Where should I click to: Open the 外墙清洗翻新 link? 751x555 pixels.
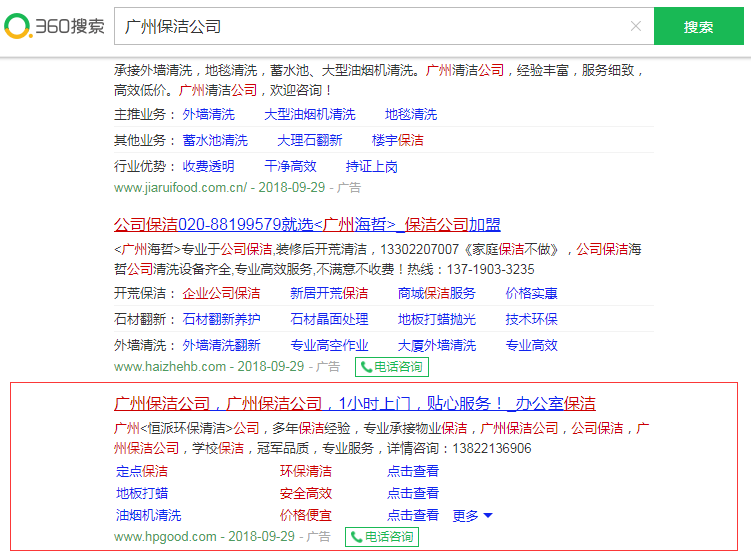[x=221, y=345]
